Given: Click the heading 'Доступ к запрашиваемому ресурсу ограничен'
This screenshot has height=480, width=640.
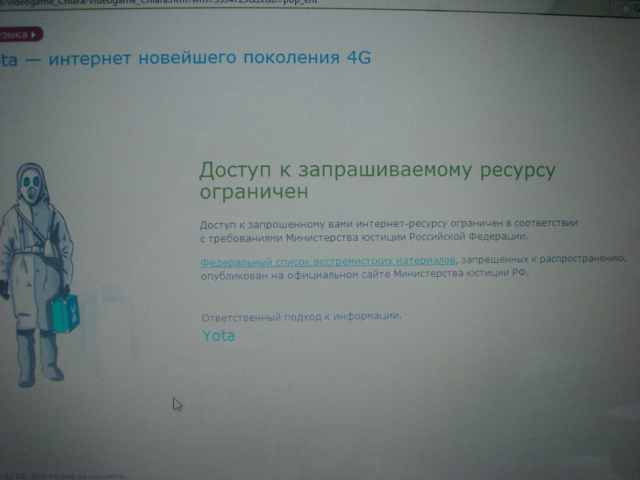Looking at the screenshot, I should (377, 181).
